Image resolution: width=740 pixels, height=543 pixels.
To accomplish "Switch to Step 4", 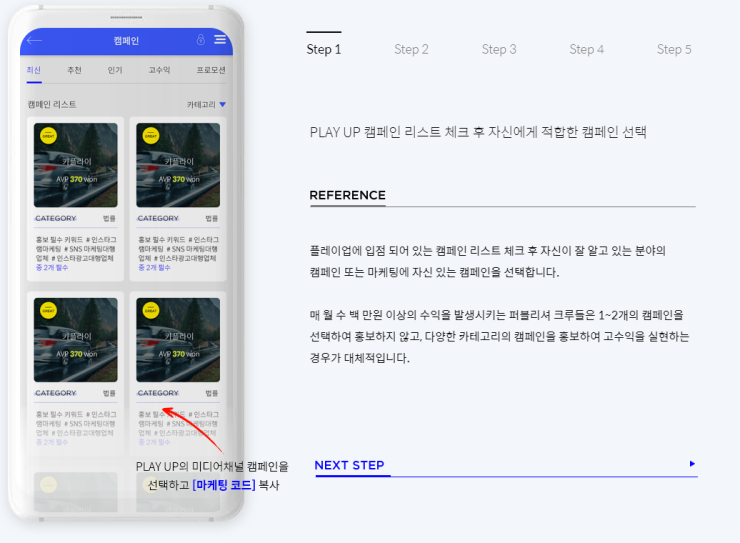I will pos(587,49).
